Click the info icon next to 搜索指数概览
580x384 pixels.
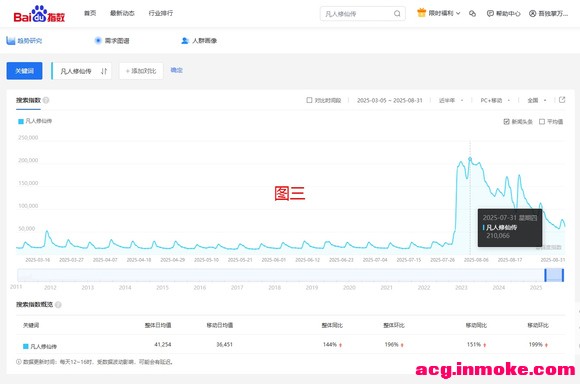58,304
